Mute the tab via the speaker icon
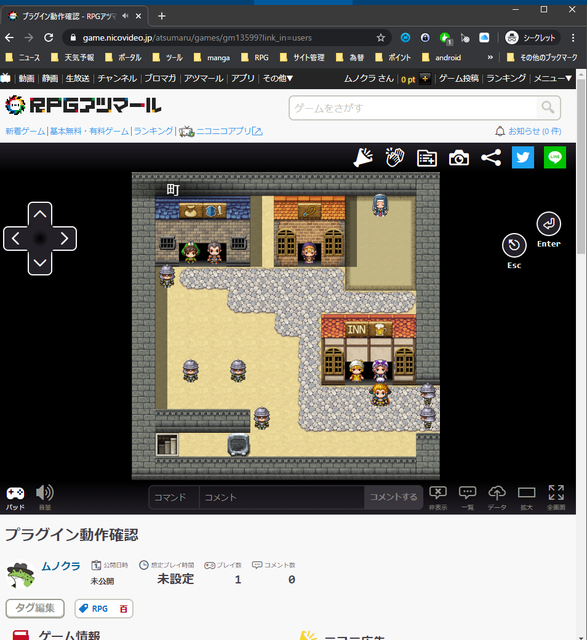This screenshot has height=640, width=587. pos(125,16)
